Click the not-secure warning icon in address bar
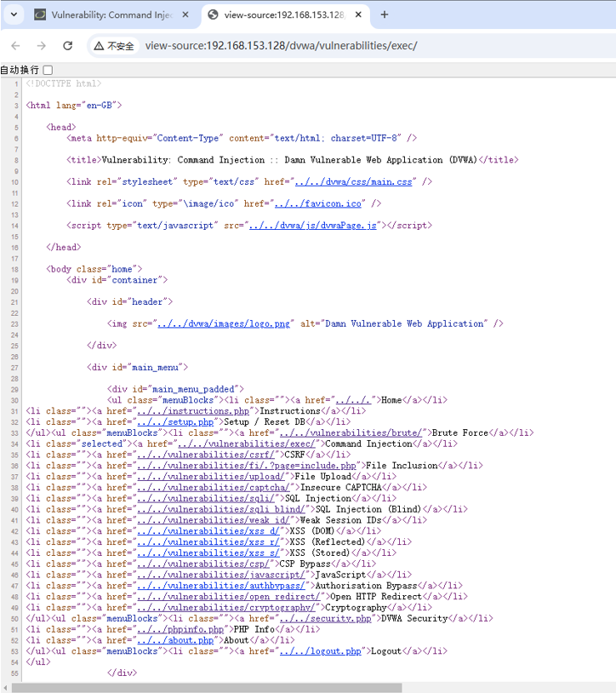616x693 pixels. tap(99, 46)
